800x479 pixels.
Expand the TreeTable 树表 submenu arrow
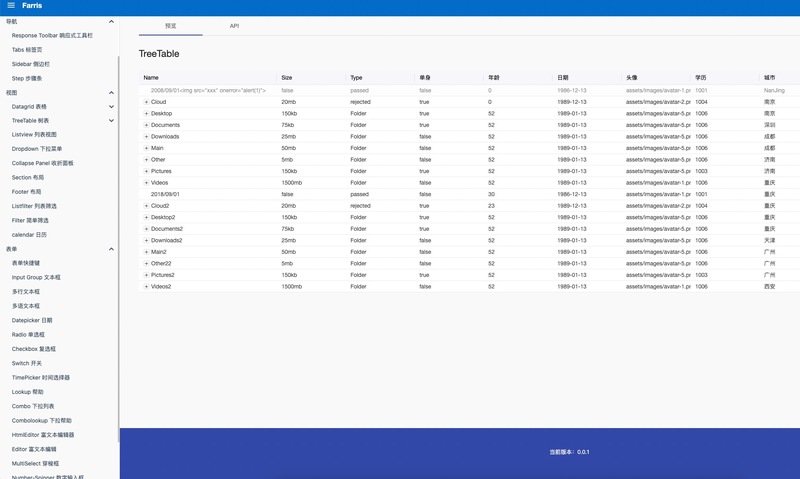[x=111, y=120]
